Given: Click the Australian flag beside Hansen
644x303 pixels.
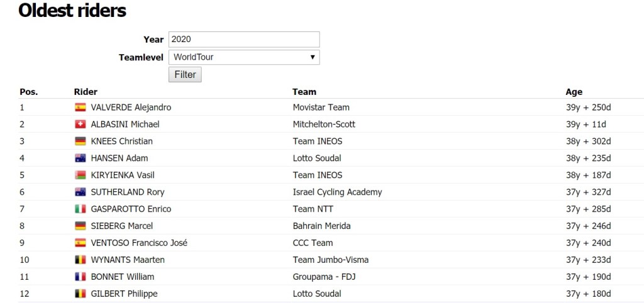Looking at the screenshot, I should [80, 158].
